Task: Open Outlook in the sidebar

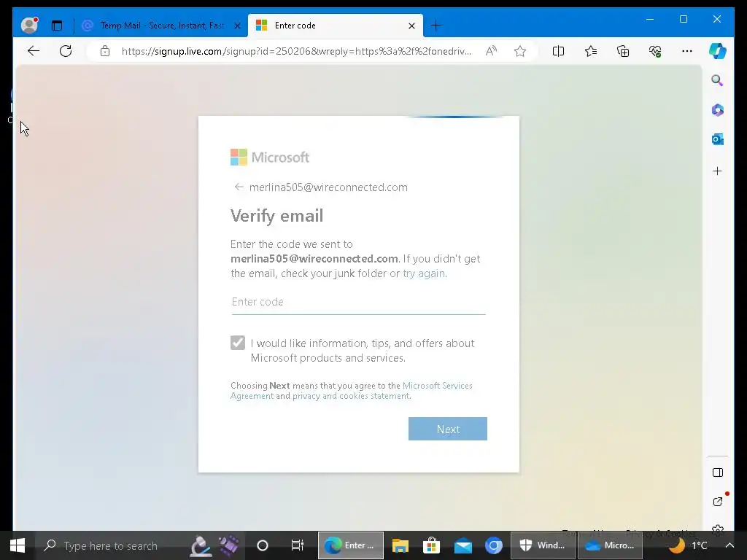Action: pyautogui.click(x=718, y=139)
